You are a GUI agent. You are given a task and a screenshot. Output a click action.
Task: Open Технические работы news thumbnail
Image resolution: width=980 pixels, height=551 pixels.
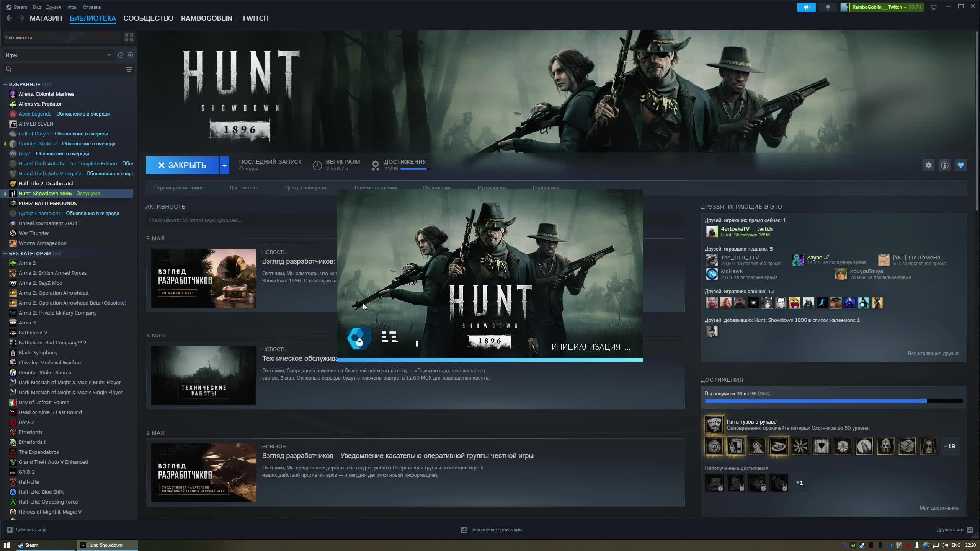coord(204,375)
